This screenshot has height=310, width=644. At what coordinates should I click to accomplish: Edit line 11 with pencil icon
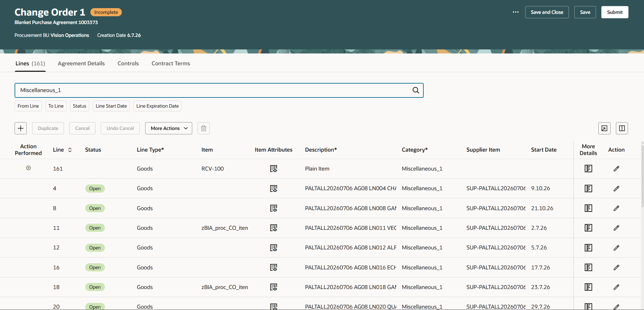tap(616, 228)
